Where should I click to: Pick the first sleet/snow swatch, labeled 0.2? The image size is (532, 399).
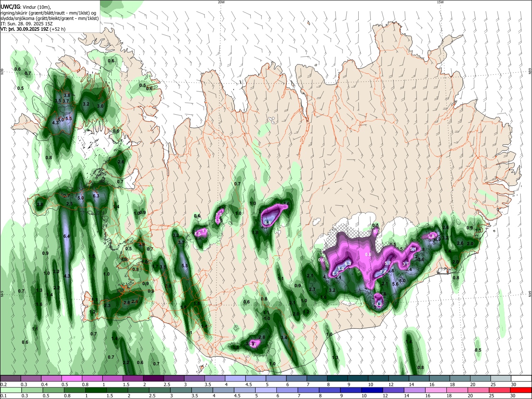10,379
